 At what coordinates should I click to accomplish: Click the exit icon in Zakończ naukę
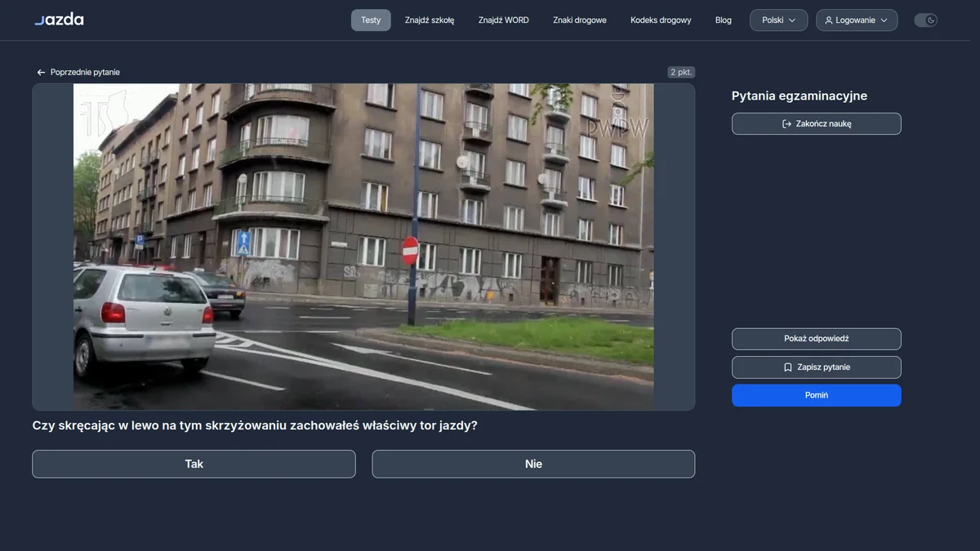(x=786, y=124)
